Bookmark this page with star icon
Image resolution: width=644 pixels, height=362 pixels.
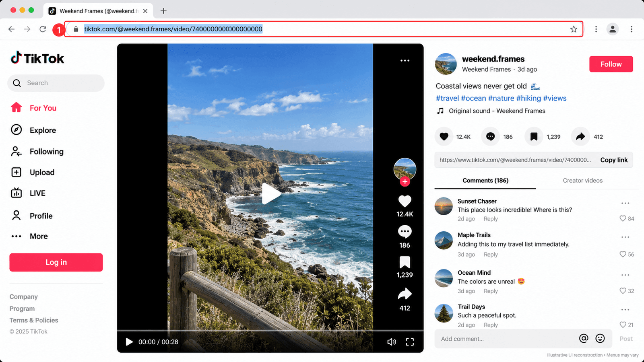pyautogui.click(x=574, y=29)
